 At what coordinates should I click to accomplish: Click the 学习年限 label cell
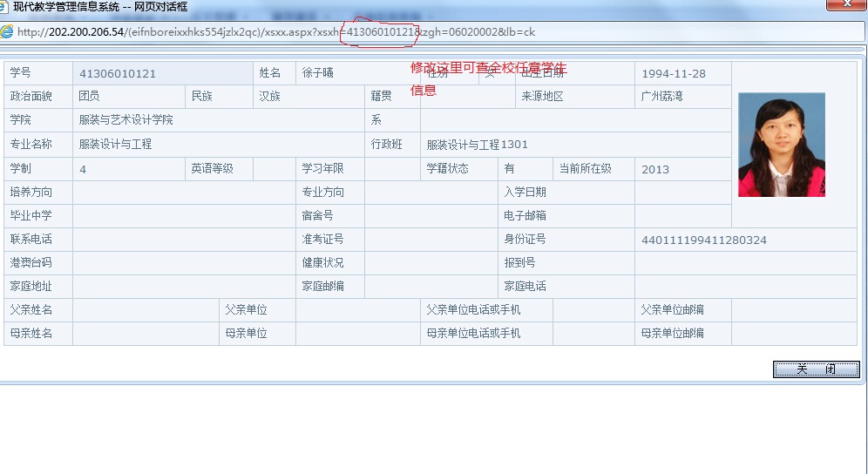pyautogui.click(x=330, y=169)
